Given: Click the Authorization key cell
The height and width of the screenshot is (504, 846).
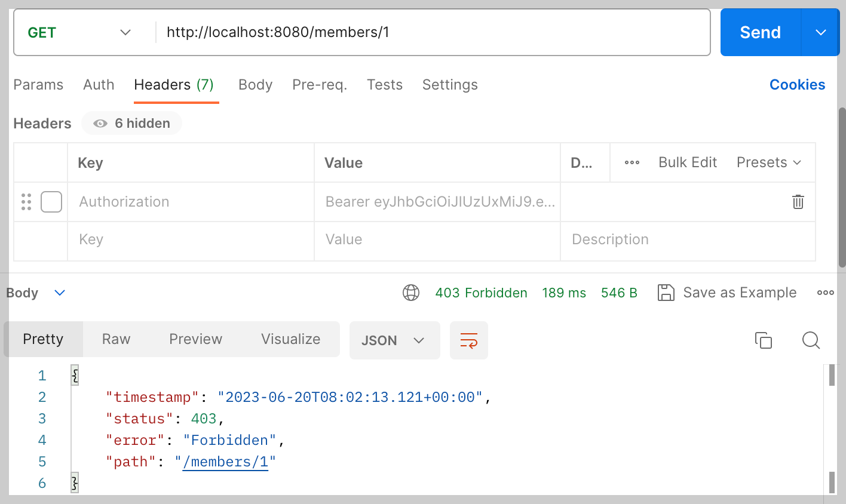Looking at the screenshot, I should pos(191,202).
